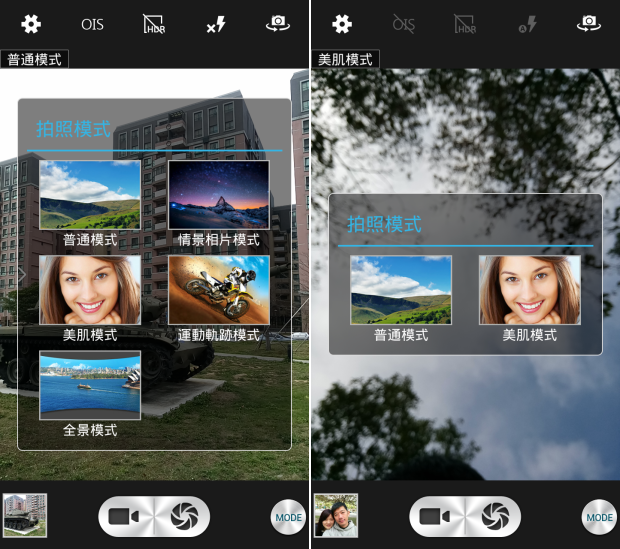Select 情景相片模式 starry night thumbnail
Image resolution: width=620 pixels, height=549 pixels.
click(219, 195)
